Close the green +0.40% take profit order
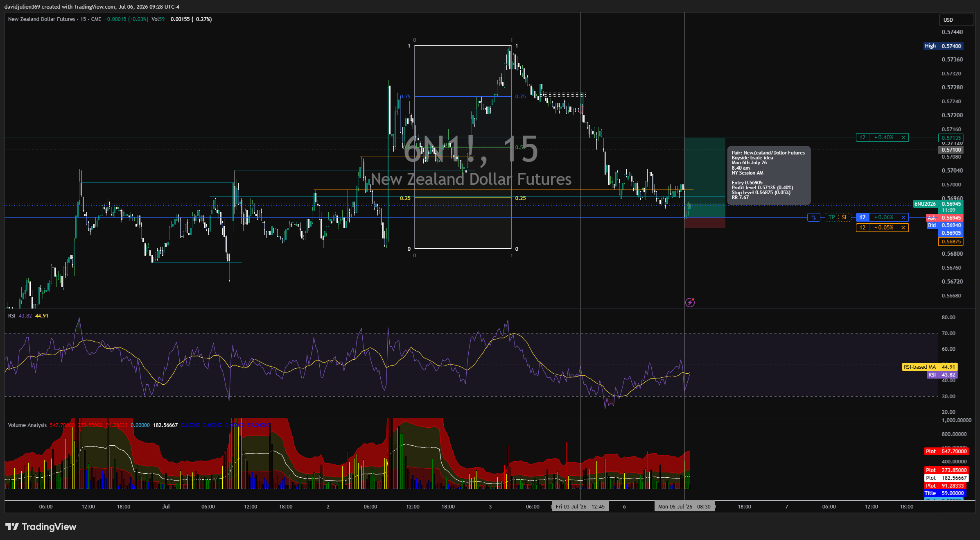980x540 pixels. 903,138
